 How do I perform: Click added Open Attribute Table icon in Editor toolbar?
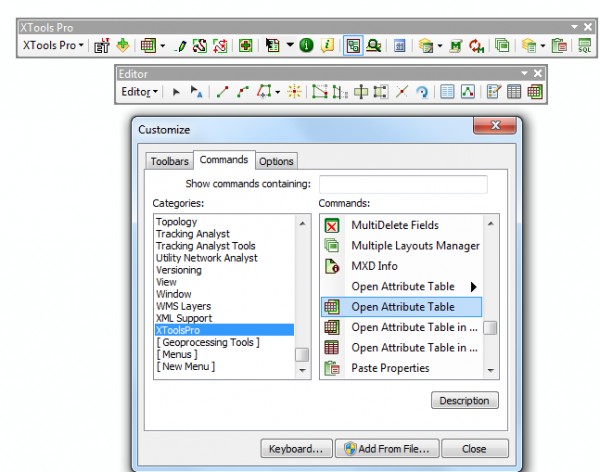[x=535, y=92]
